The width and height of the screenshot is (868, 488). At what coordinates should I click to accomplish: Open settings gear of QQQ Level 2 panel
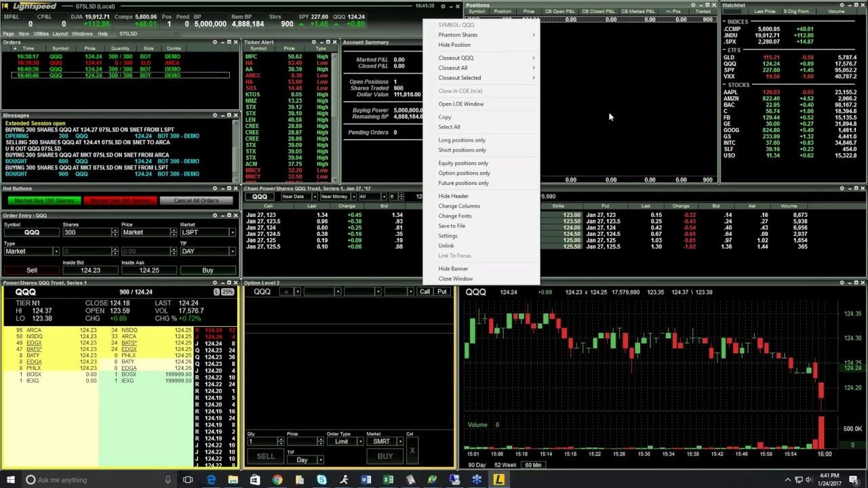(x=215, y=283)
